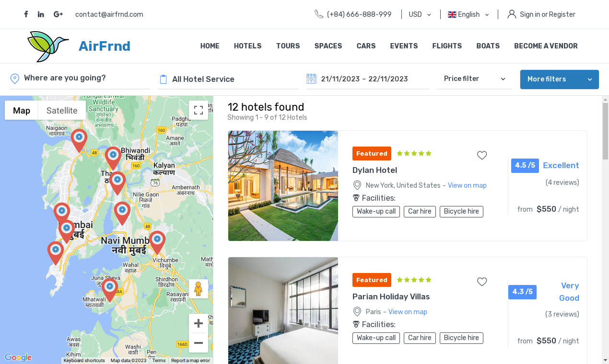Click the Car hire tag under Parian Holiday Villas
This screenshot has height=364, width=609.
tap(420, 338)
